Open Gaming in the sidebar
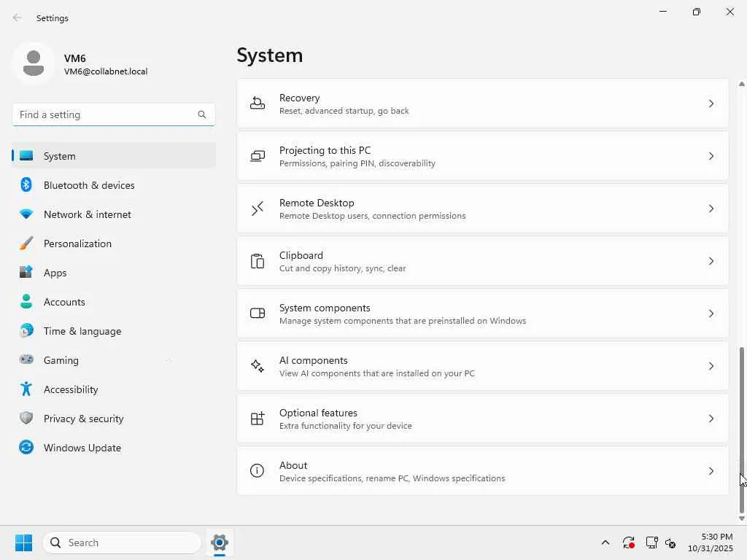 pyautogui.click(x=114, y=360)
